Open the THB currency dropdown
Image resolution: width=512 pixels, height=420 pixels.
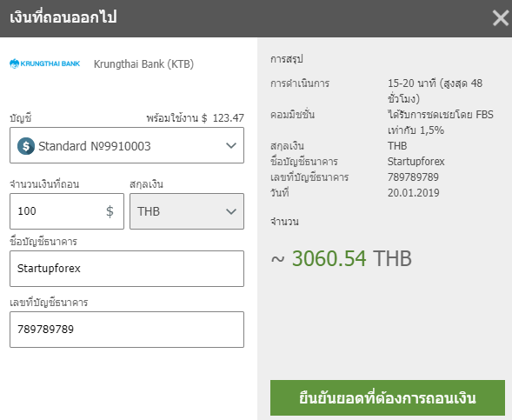187,211
